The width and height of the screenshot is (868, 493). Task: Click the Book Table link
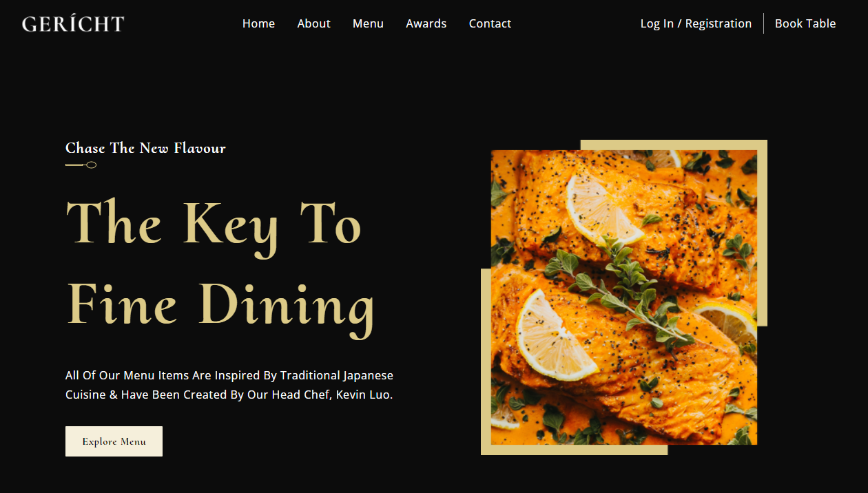[x=805, y=23]
